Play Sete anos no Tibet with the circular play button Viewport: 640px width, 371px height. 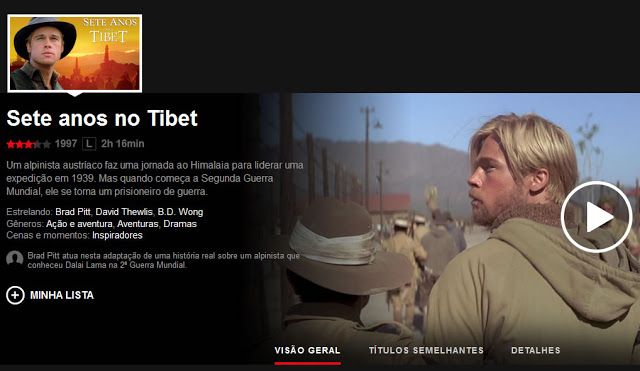[596, 217]
